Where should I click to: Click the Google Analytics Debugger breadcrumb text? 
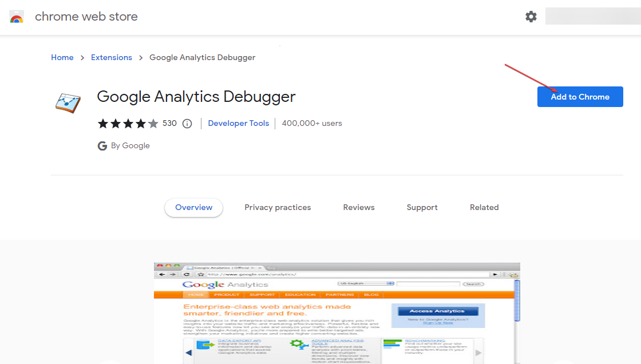[203, 58]
